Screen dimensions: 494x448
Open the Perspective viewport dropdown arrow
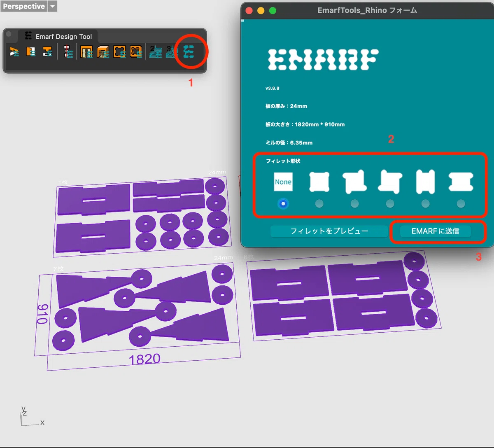[52, 6]
